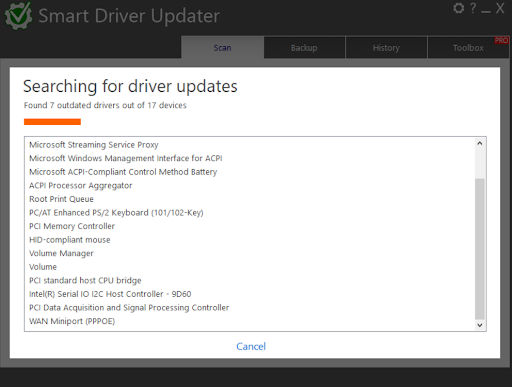Click the scroll down arrow in device list
The height and width of the screenshot is (387, 512).
[x=480, y=325]
